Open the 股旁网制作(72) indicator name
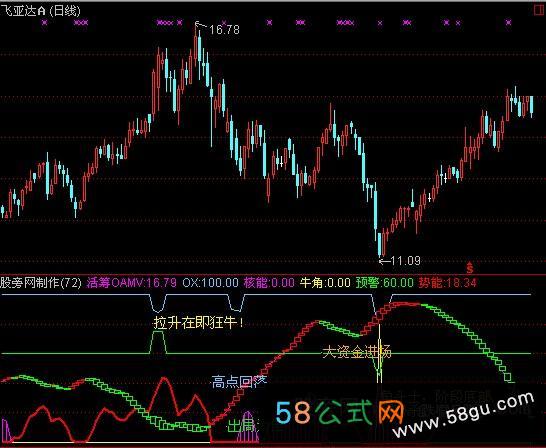The image size is (546, 448). [x=41, y=282]
